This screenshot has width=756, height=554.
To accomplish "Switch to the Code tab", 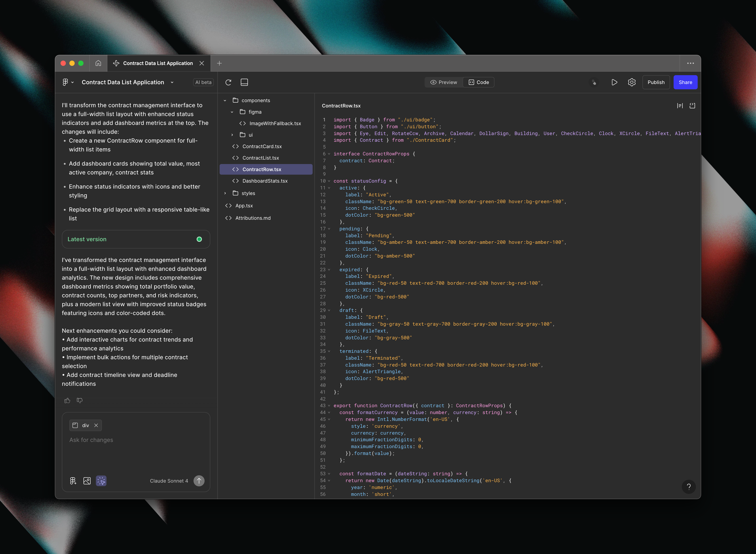I will point(479,82).
